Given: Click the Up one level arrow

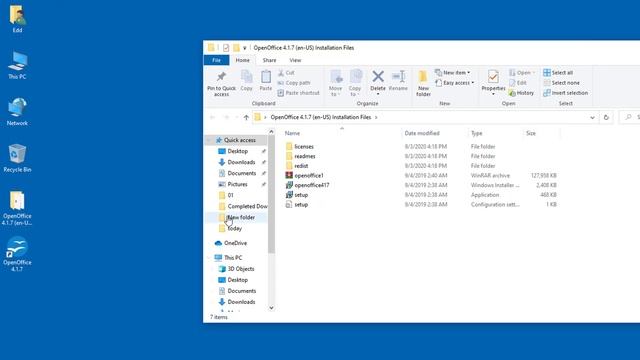Looking at the screenshot, I should pyautogui.click(x=246, y=118).
